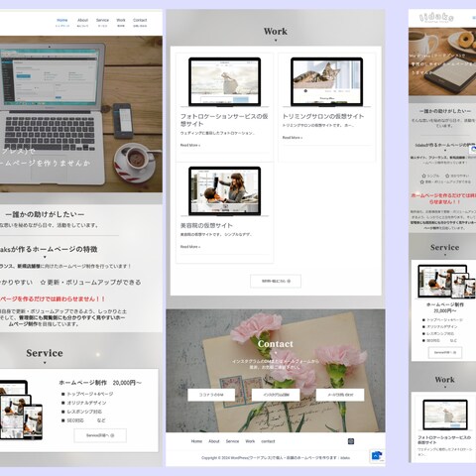The image size is (476, 476).
Task: Open Work in the top navigation
Action: coord(121,22)
